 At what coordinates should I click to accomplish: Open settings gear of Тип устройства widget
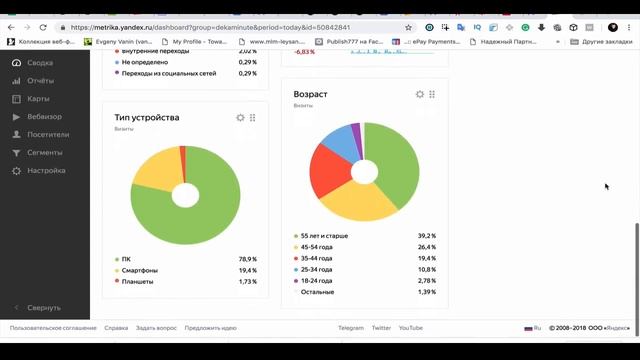point(240,118)
